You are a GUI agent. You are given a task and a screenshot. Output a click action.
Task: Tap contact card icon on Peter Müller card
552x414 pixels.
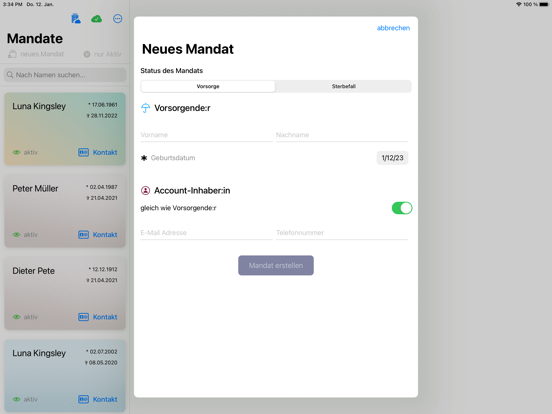pyautogui.click(x=83, y=235)
